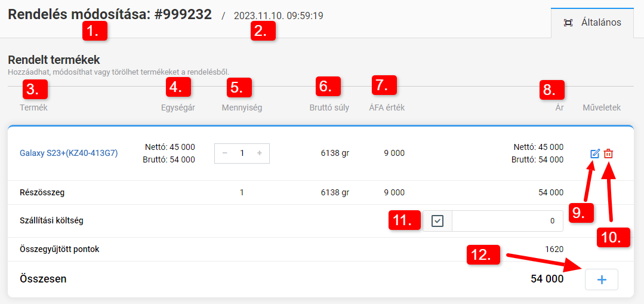Click the Bruttó súly column header
The image size is (644, 304).
pos(329,108)
